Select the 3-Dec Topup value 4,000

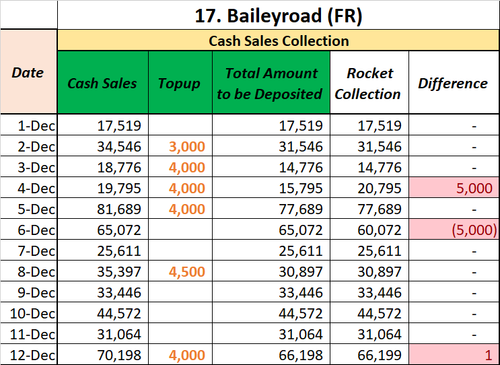(180, 167)
